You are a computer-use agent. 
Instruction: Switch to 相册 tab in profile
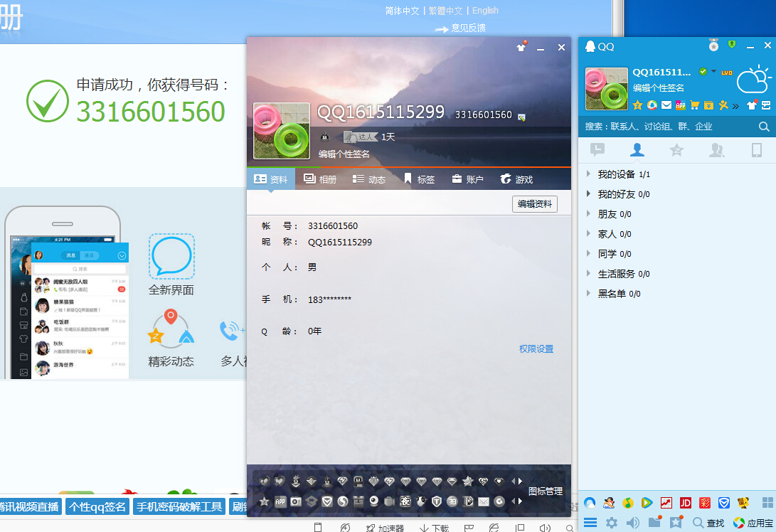click(319, 179)
